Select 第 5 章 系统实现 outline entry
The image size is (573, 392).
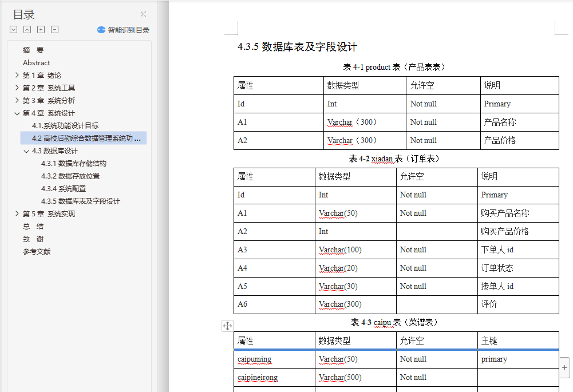(49, 213)
